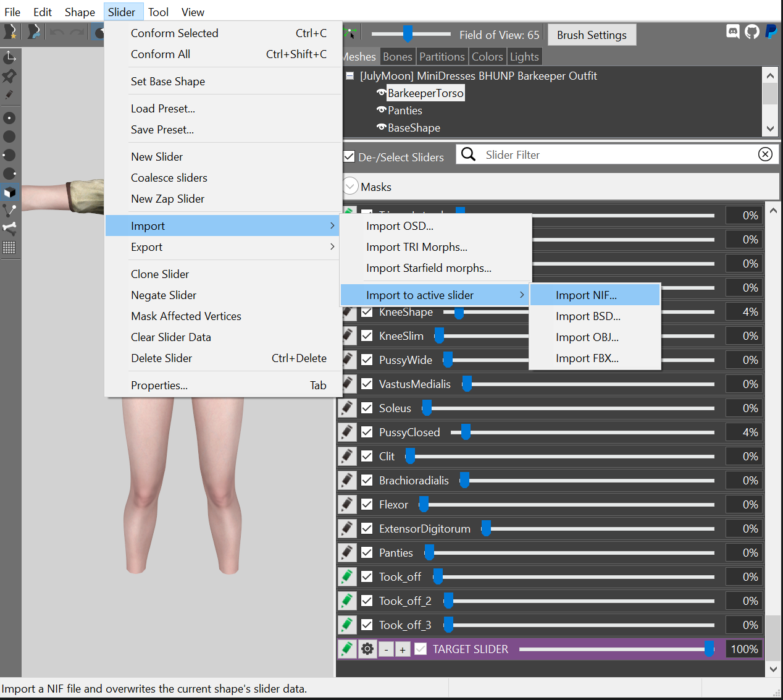Click the edit pencil for Soleus slider

click(x=348, y=408)
